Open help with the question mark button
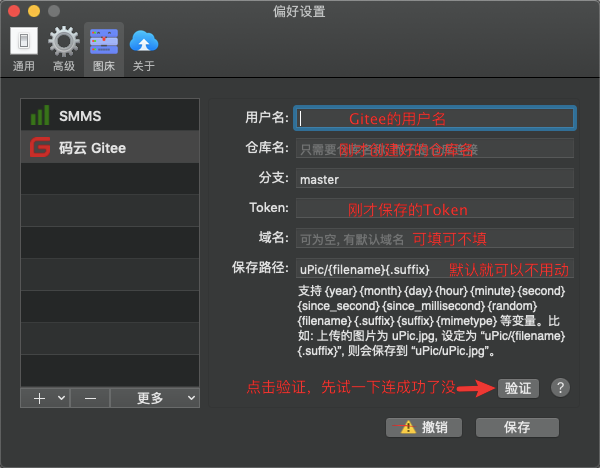 click(x=560, y=388)
